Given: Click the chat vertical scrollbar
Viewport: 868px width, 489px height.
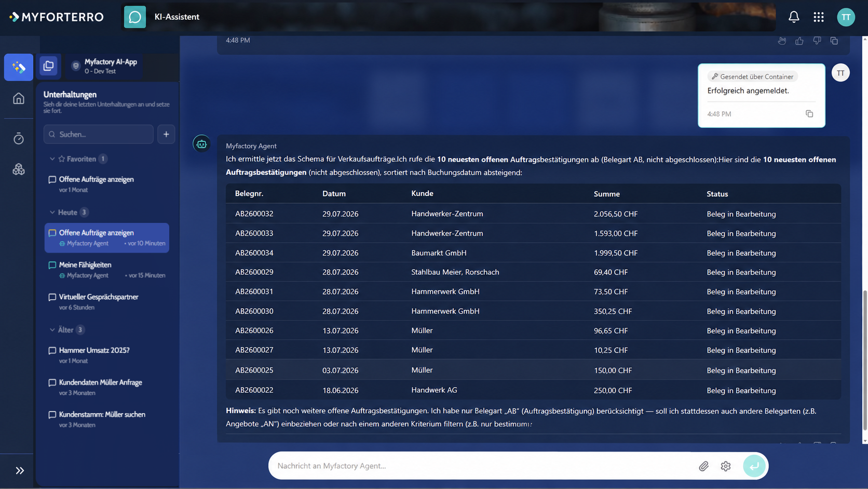Looking at the screenshot, I should 864,360.
